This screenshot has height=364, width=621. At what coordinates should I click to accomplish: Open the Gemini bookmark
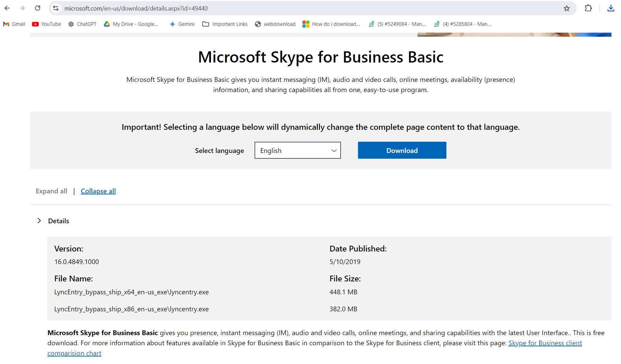pyautogui.click(x=182, y=24)
